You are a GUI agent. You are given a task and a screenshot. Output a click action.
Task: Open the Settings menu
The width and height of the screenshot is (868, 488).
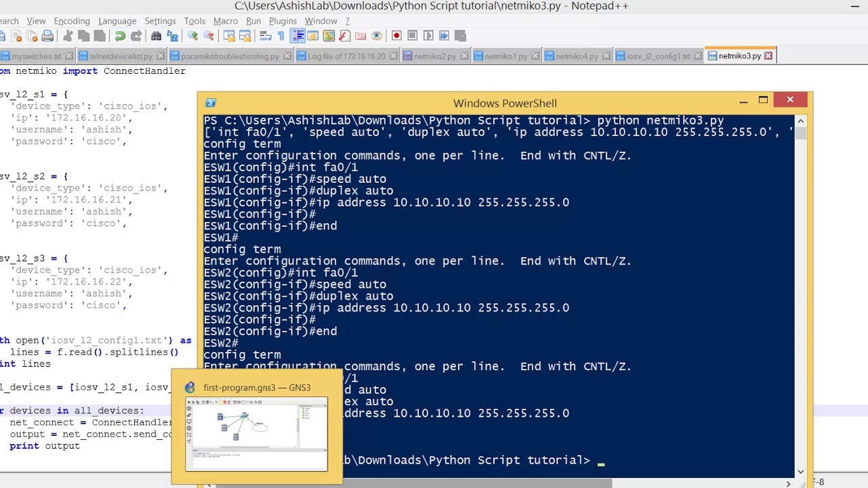[160, 21]
